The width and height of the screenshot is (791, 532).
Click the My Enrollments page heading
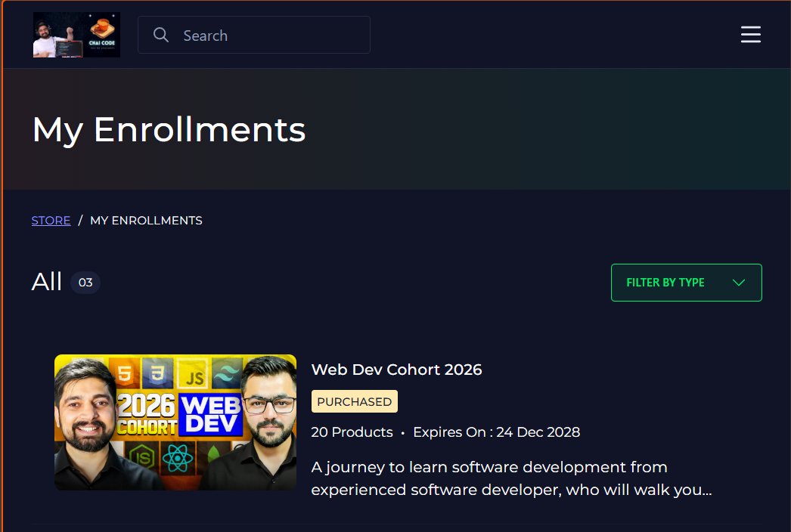coord(169,130)
